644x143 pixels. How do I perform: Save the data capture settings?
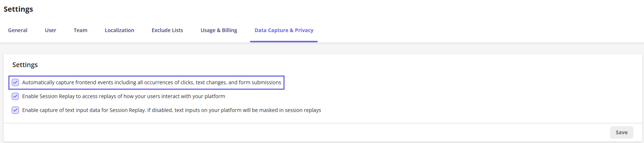[x=621, y=132]
